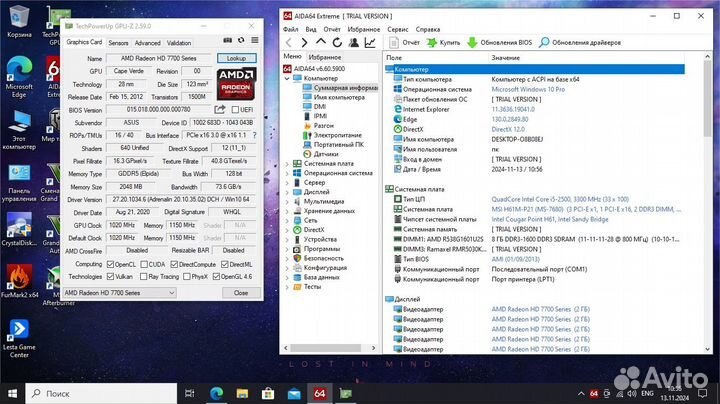Open the Панель управления desktop icon
The height and width of the screenshot is (404, 720).
[19, 183]
